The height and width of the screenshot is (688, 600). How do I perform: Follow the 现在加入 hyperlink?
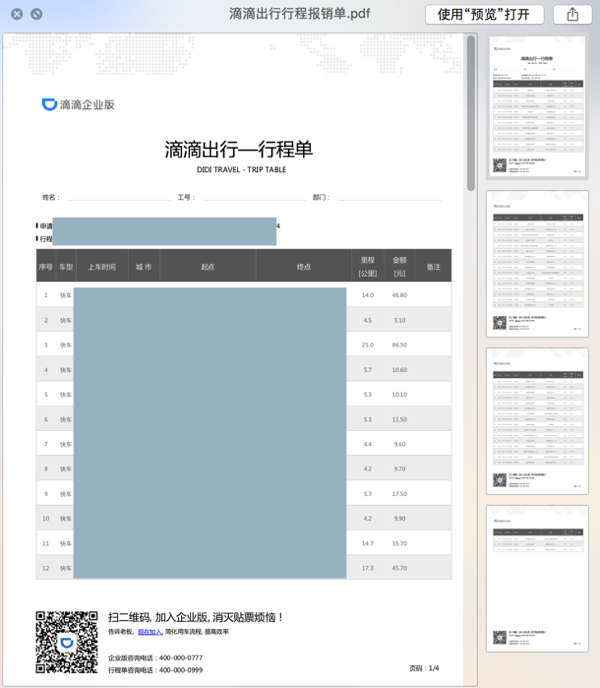[150, 632]
